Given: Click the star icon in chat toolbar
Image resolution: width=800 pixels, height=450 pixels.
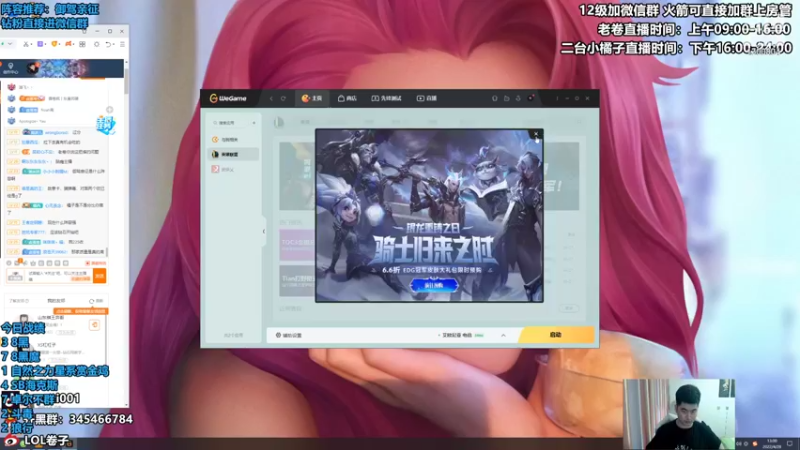Looking at the screenshot, I should point(33,263).
